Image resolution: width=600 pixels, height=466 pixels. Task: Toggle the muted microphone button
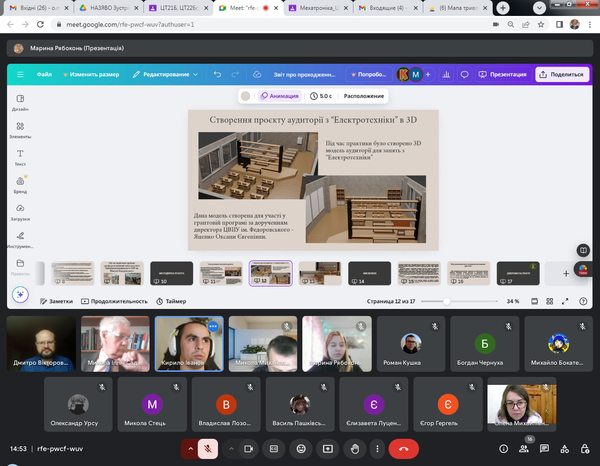coord(208,450)
